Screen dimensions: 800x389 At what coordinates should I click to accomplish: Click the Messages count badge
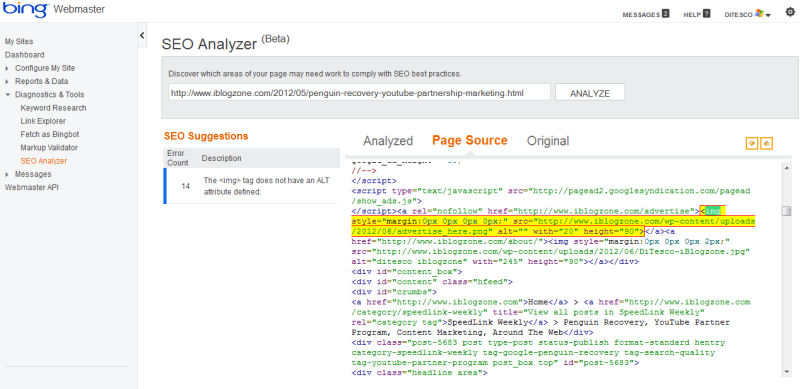665,14
